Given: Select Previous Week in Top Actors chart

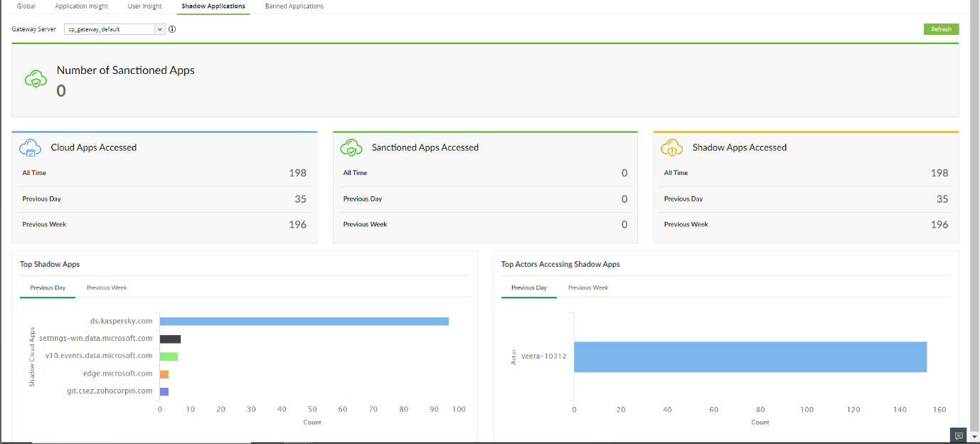Looking at the screenshot, I should tap(587, 287).
